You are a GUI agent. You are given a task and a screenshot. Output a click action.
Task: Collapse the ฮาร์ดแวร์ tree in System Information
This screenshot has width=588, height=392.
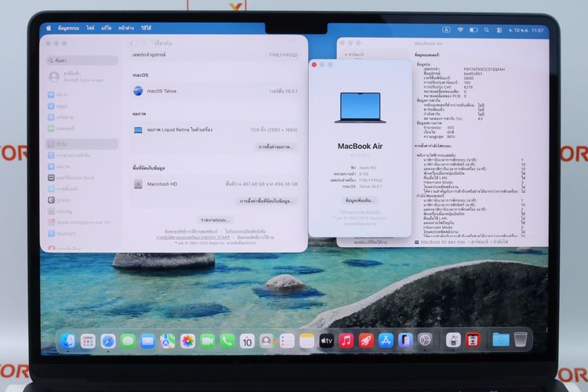346,55
